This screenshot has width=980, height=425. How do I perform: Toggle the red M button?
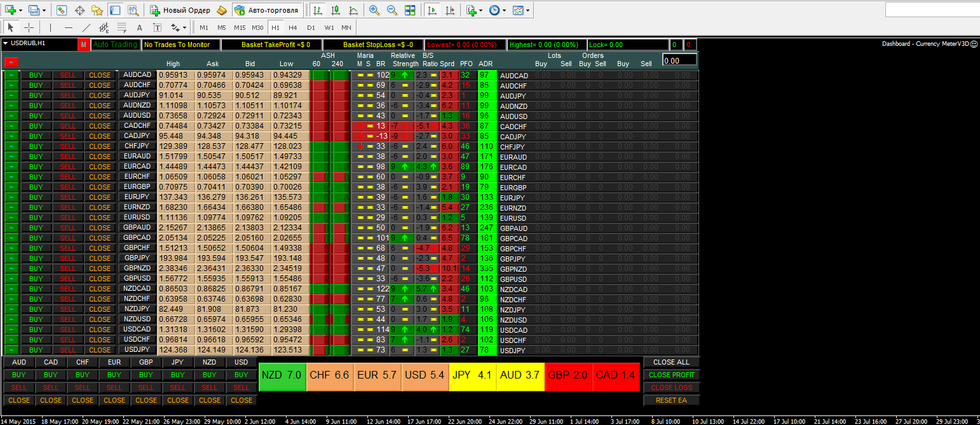[84, 45]
